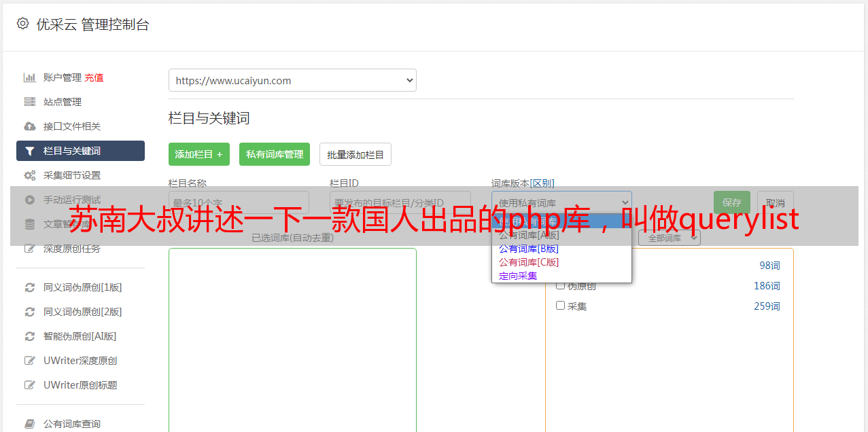Click the 私有词库管理 button

pos(275,154)
